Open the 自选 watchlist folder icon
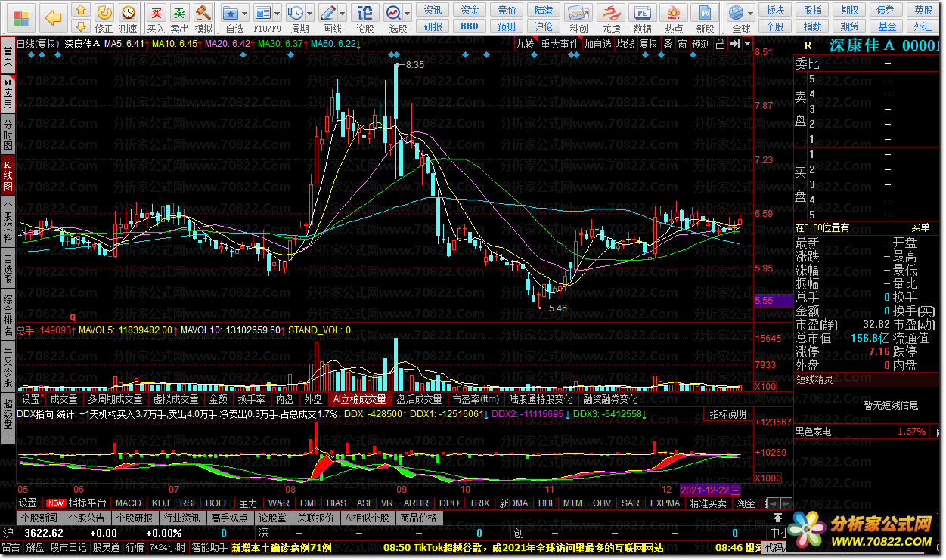The width and height of the screenshot is (946, 560). point(232,12)
